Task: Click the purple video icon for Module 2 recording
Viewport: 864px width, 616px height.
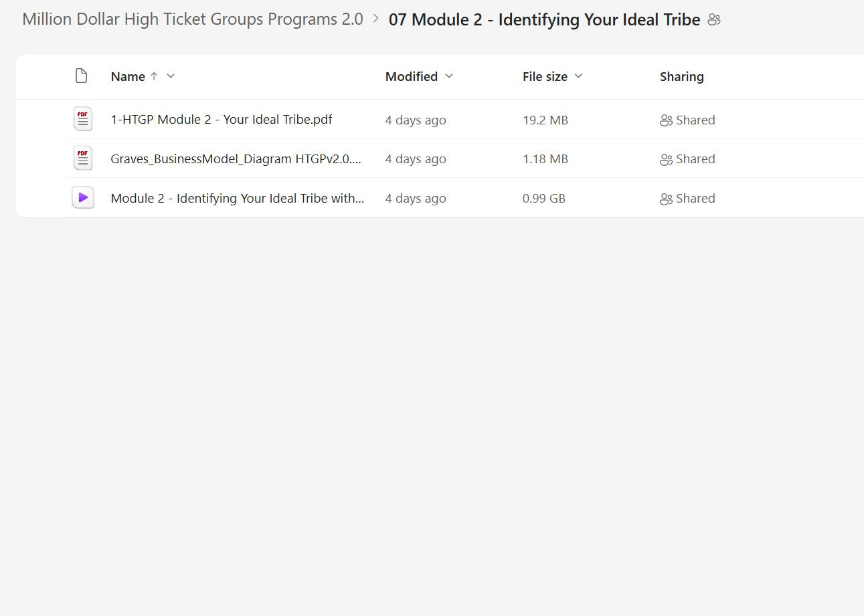Action: (x=82, y=198)
